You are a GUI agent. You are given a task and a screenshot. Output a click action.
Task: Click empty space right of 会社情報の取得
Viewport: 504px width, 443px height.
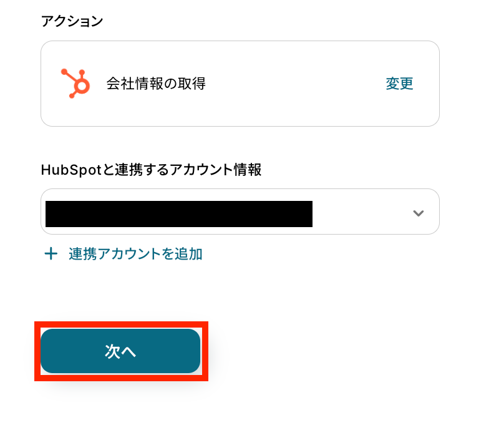294,84
